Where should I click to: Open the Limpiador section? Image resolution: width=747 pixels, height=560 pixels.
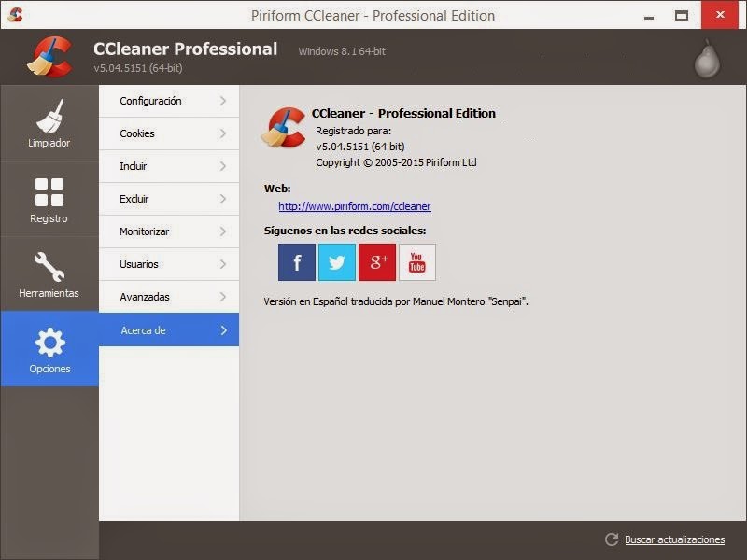[x=49, y=123]
